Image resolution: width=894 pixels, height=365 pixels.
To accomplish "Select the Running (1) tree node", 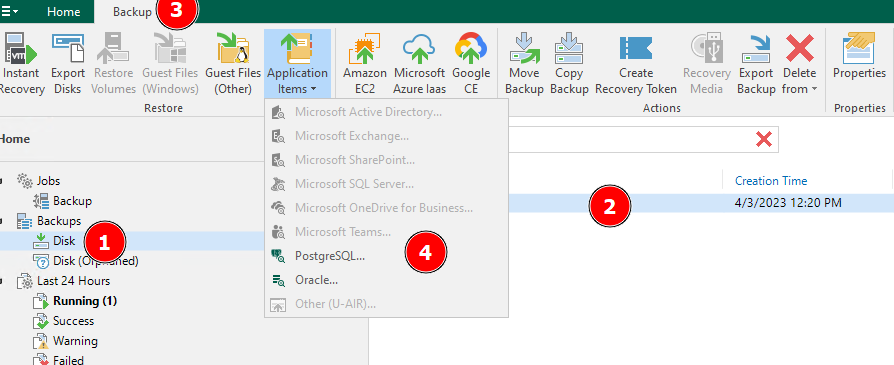I will (85, 301).
